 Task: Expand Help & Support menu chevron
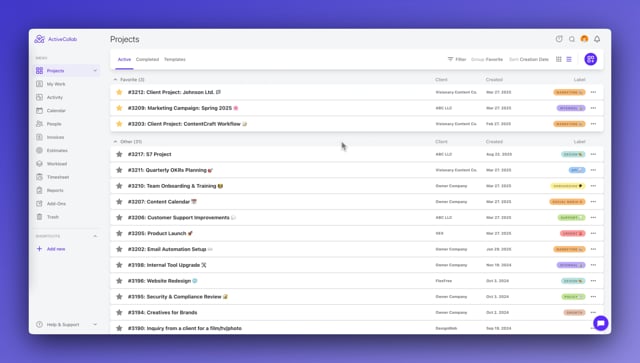tap(95, 324)
